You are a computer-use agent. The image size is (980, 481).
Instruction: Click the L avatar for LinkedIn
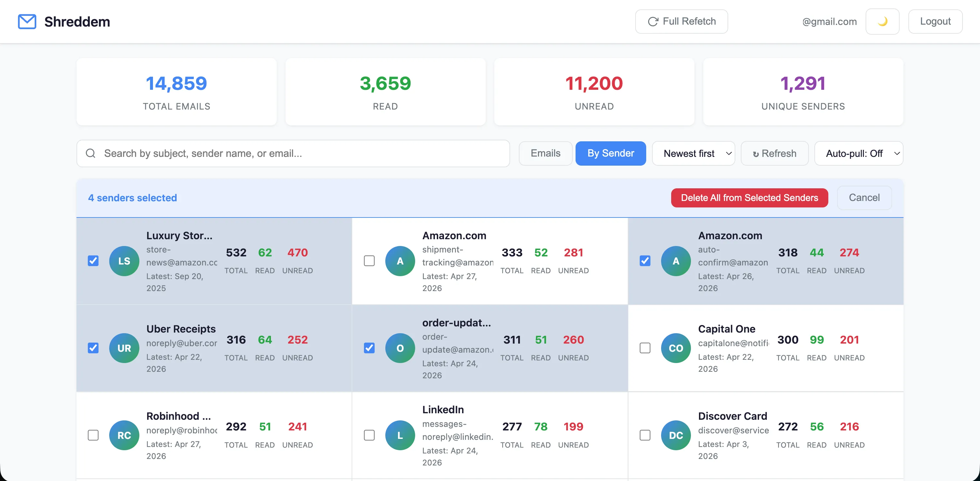click(400, 435)
